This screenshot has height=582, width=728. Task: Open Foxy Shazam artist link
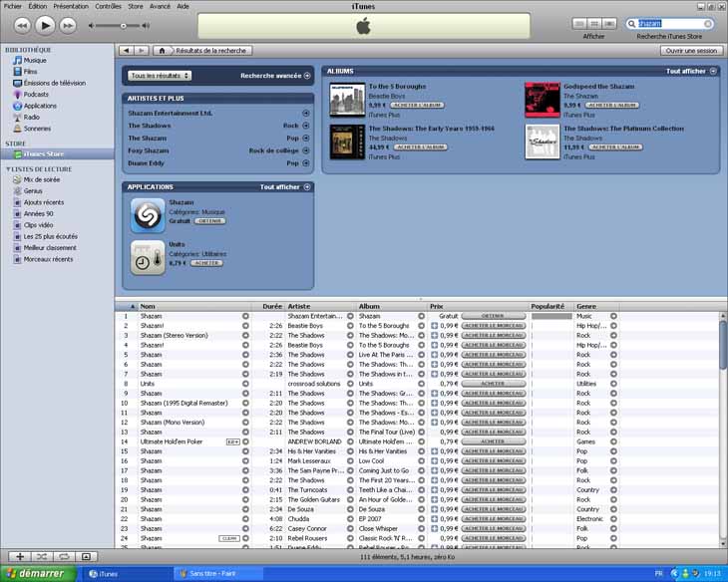(x=149, y=150)
